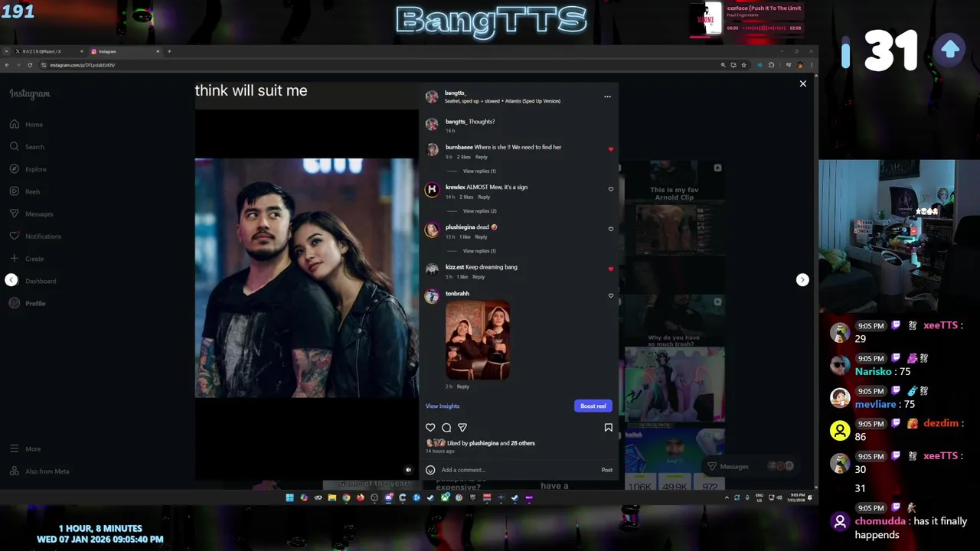Open Explore in Instagram sidebar
This screenshot has height=551, width=980.
coord(28,169)
